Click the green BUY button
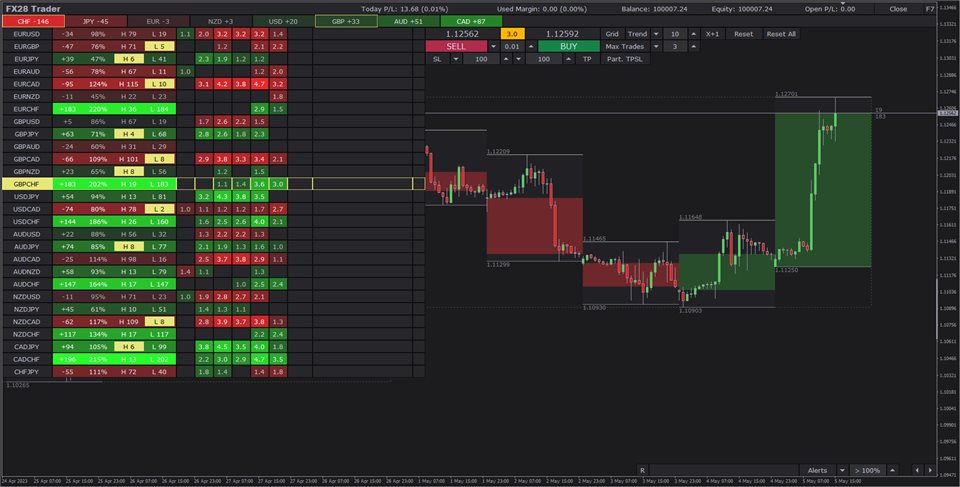Screen dimensions: 960x487 point(568,46)
